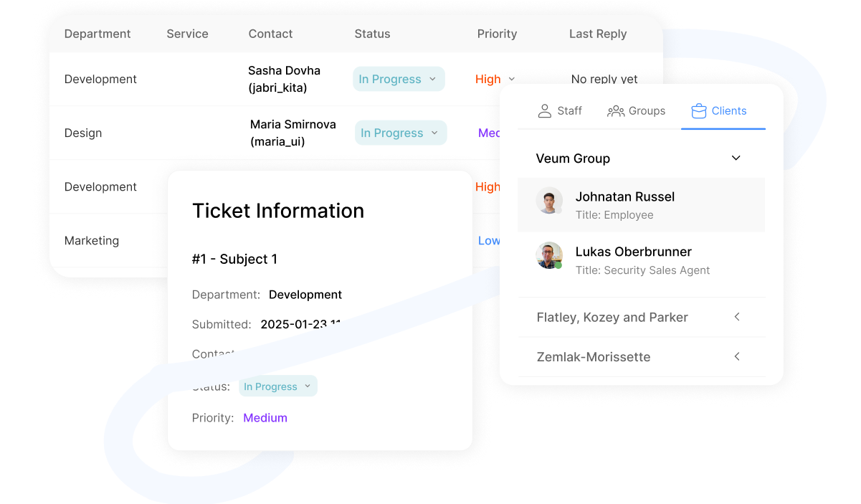The width and height of the screenshot is (861, 504).
Task: Open the In Progress dropdown in Ticket Information
Action: click(278, 386)
